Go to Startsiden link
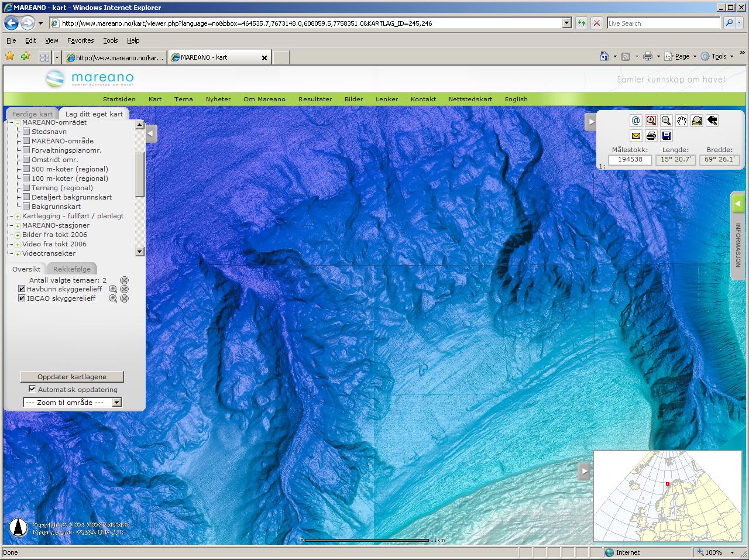 coord(119,99)
